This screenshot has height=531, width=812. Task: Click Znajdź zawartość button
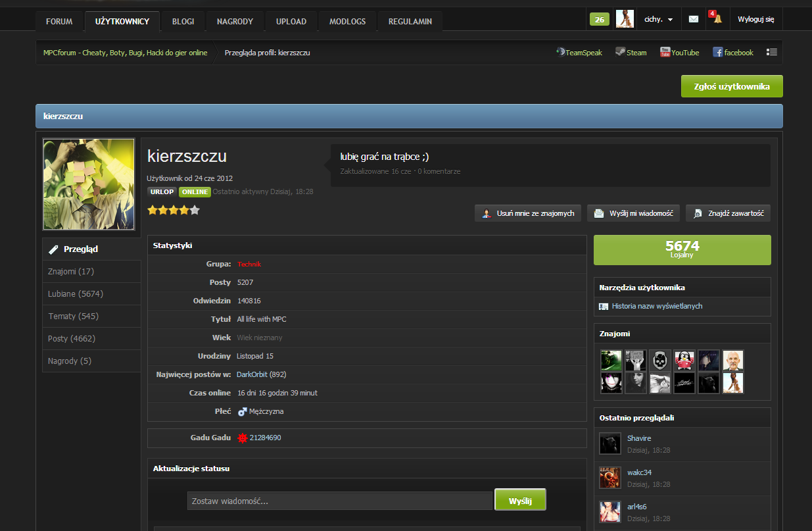point(728,213)
